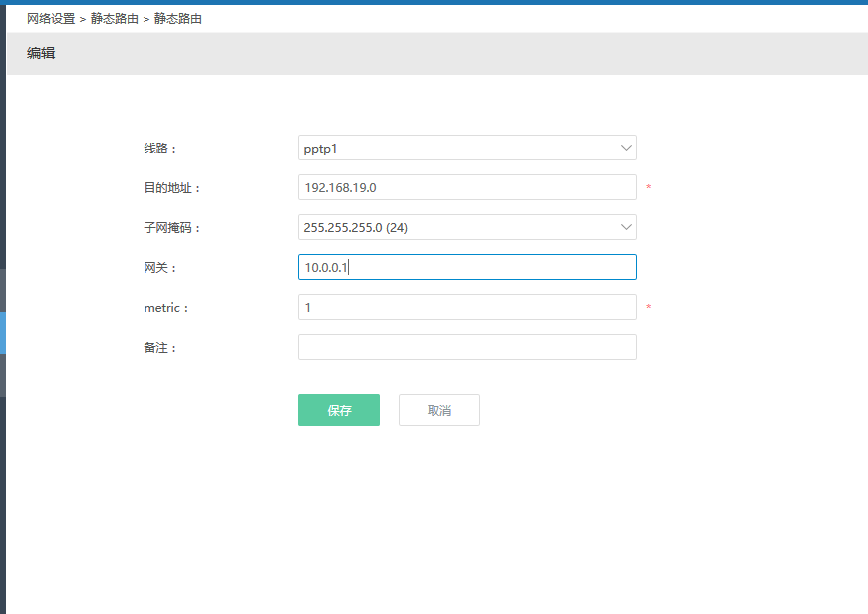
Task: Click the gray sidebar item below the blue one
Action: click(3, 375)
